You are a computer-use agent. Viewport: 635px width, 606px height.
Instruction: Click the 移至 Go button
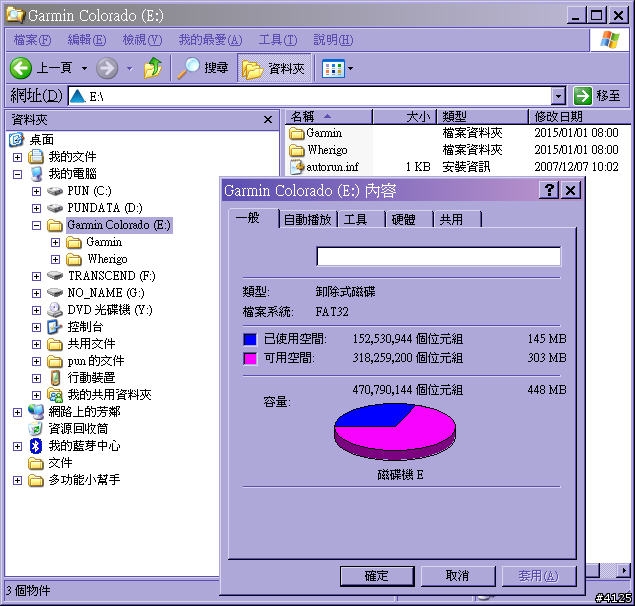[597, 96]
